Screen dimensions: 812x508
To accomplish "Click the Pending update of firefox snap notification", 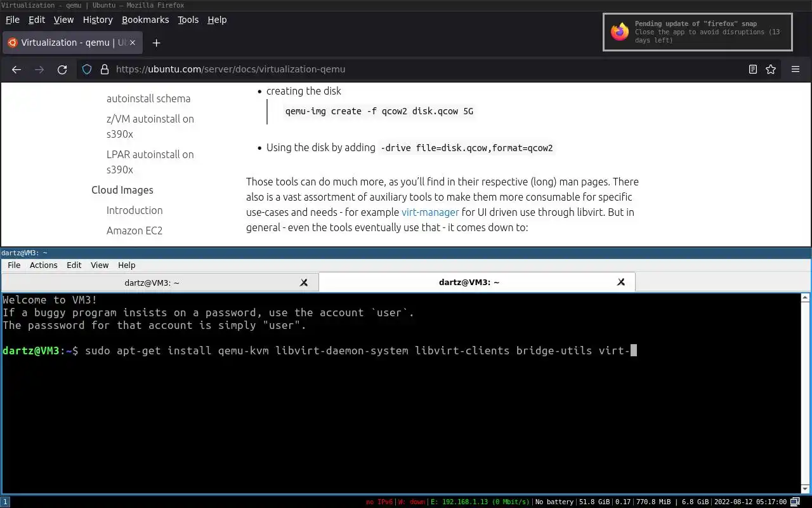I will click(x=698, y=32).
